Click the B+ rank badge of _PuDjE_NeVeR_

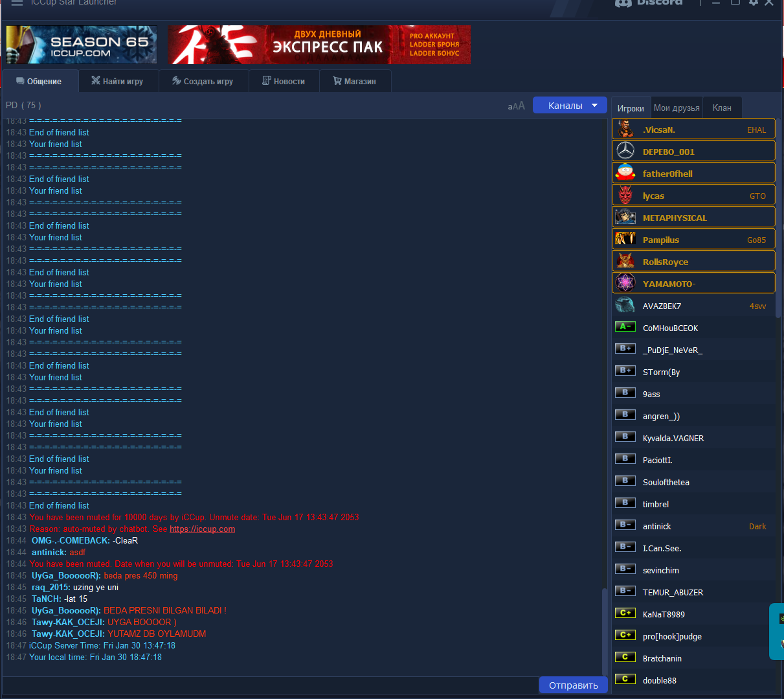pos(625,349)
